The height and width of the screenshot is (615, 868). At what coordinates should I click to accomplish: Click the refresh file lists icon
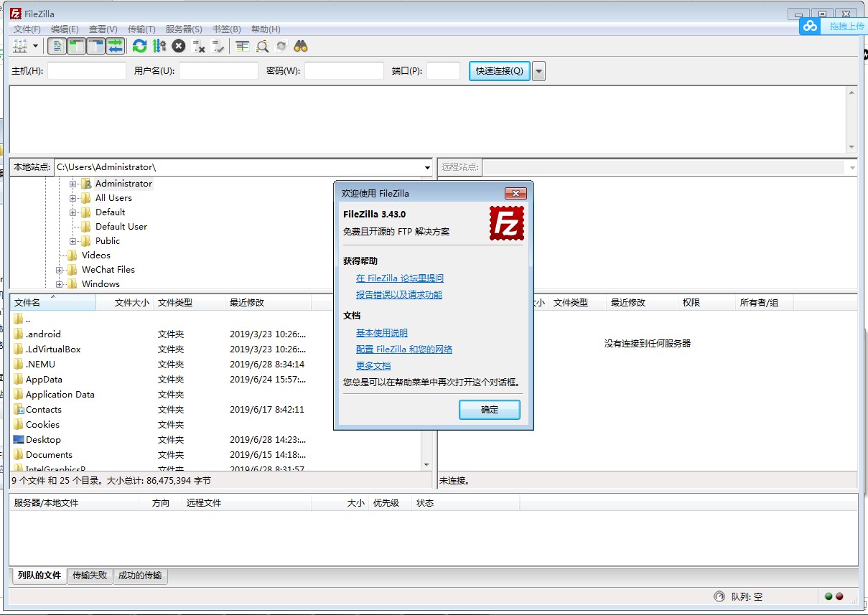click(140, 47)
